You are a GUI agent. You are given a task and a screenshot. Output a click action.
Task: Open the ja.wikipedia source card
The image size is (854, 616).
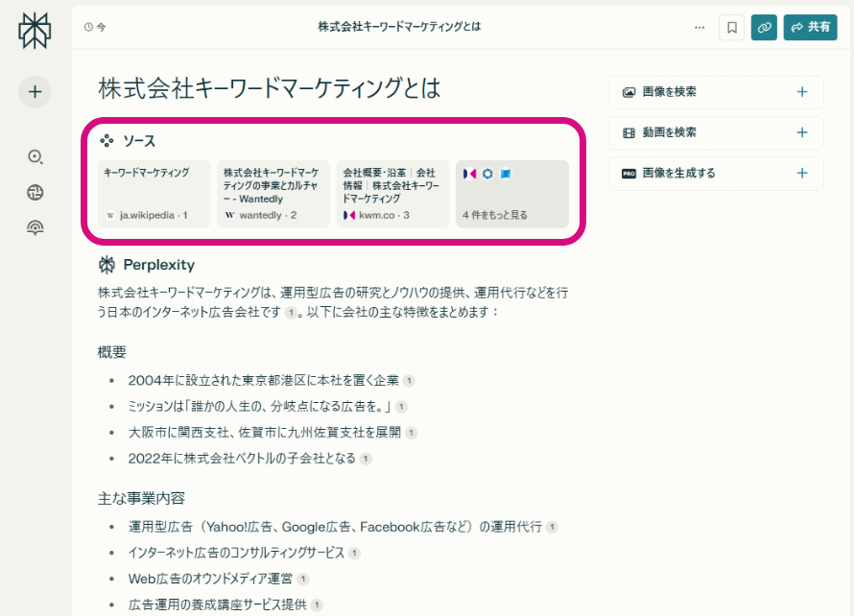[154, 194]
